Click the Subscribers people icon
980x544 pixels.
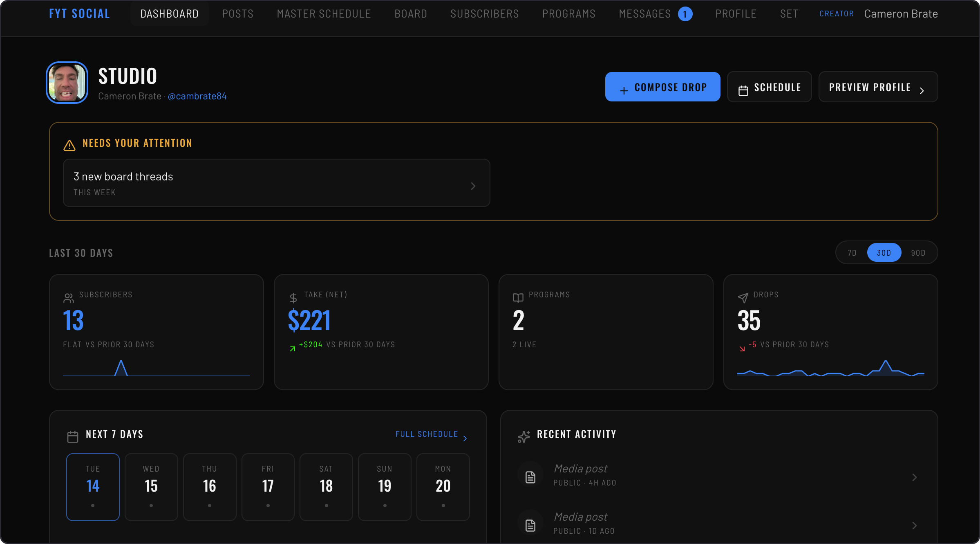click(69, 298)
